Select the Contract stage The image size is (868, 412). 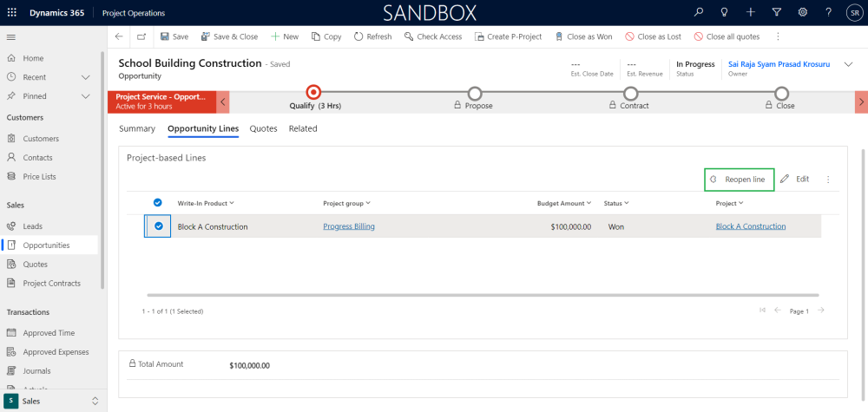630,94
